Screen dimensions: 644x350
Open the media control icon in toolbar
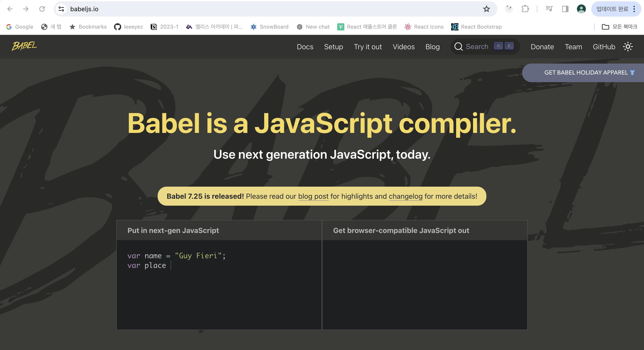point(549,9)
